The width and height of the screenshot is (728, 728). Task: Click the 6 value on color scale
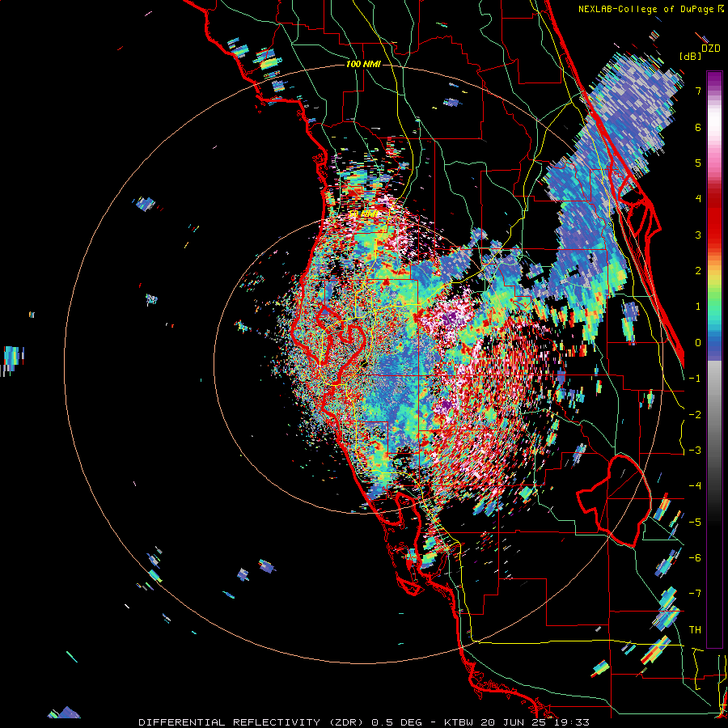[x=698, y=127]
